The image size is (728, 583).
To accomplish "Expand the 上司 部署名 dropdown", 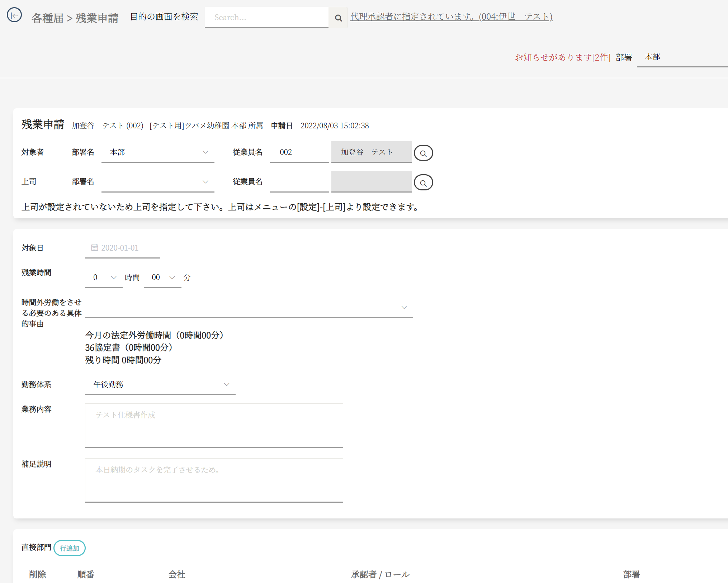I will click(158, 182).
